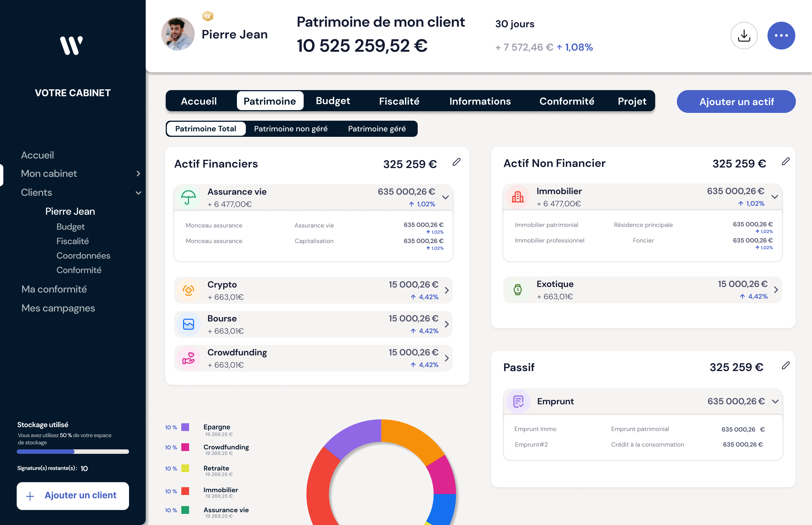Click the Ajouter un actif button
The height and width of the screenshot is (525, 812).
[736, 102]
